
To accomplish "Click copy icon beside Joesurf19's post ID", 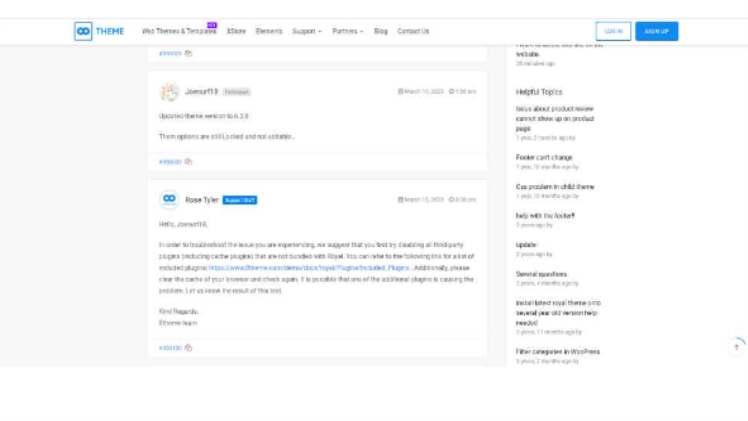I will coord(188,161).
